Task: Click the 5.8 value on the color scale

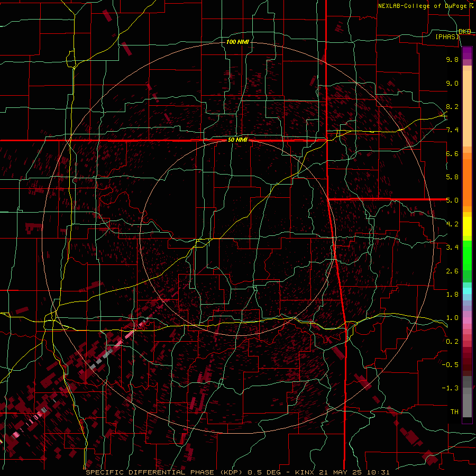Action: click(x=452, y=177)
